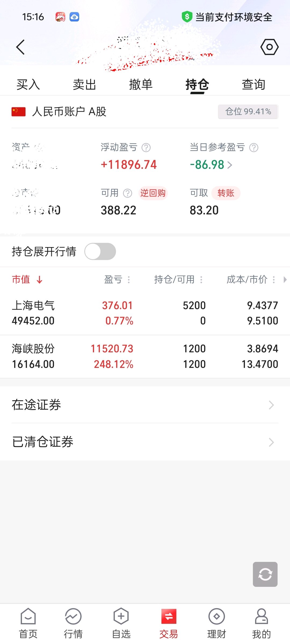
Task: Toggle the 持仓展开行情 switch
Action: (100, 251)
